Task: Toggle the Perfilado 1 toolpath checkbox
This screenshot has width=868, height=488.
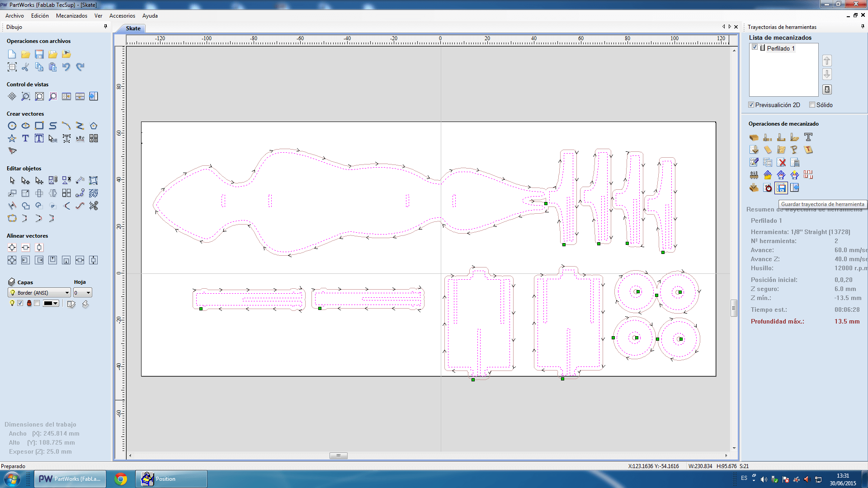Action: click(x=755, y=47)
